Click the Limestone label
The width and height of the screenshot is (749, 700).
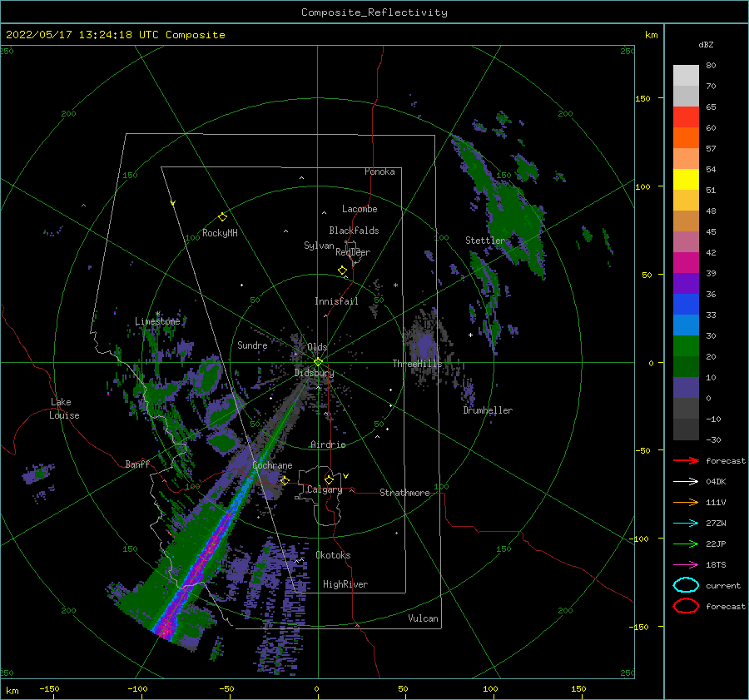157,321
